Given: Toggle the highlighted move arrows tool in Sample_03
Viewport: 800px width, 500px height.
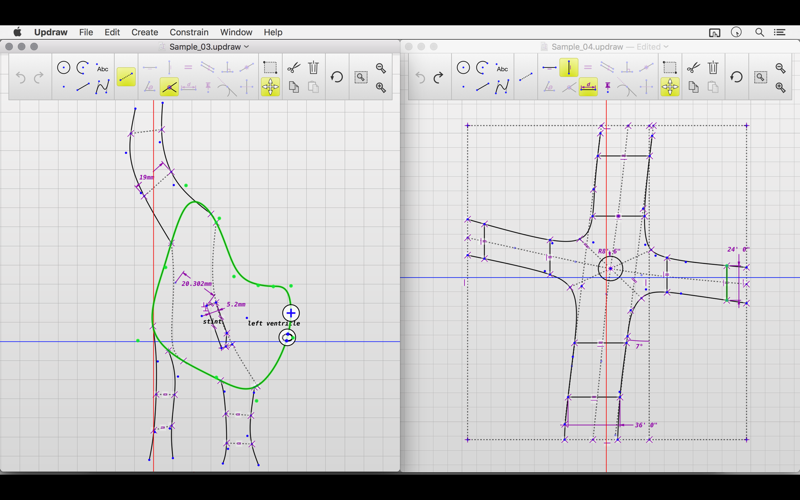Looking at the screenshot, I should (x=270, y=88).
